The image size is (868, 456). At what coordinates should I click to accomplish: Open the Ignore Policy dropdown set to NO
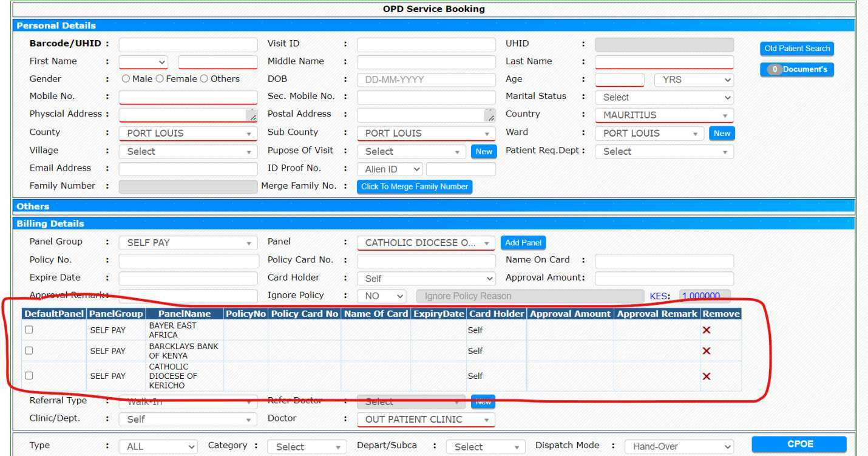(382, 295)
